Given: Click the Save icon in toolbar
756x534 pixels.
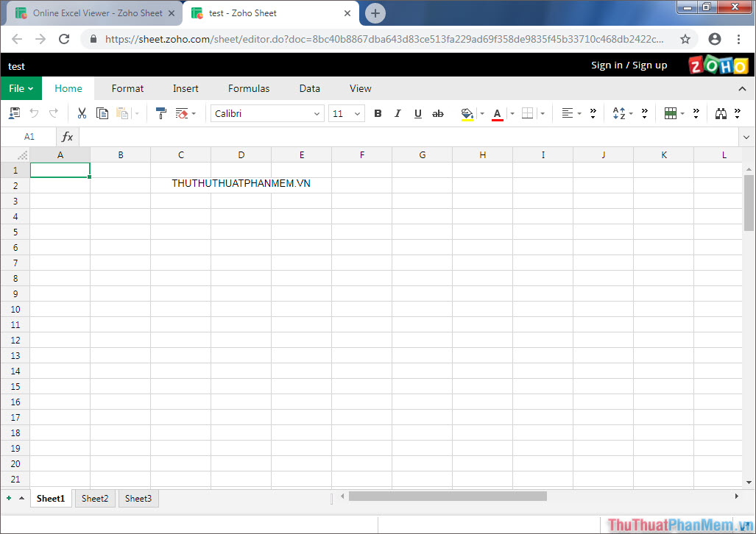Looking at the screenshot, I should 15,113.
